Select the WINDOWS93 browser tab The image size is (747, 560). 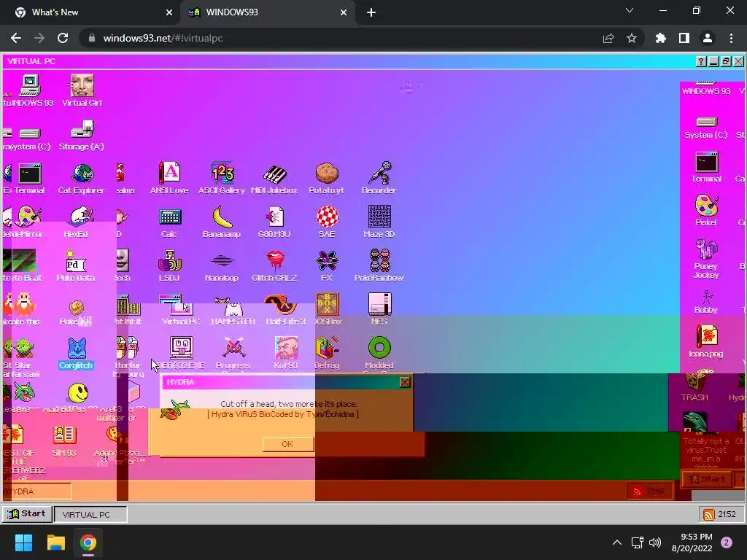point(267,12)
